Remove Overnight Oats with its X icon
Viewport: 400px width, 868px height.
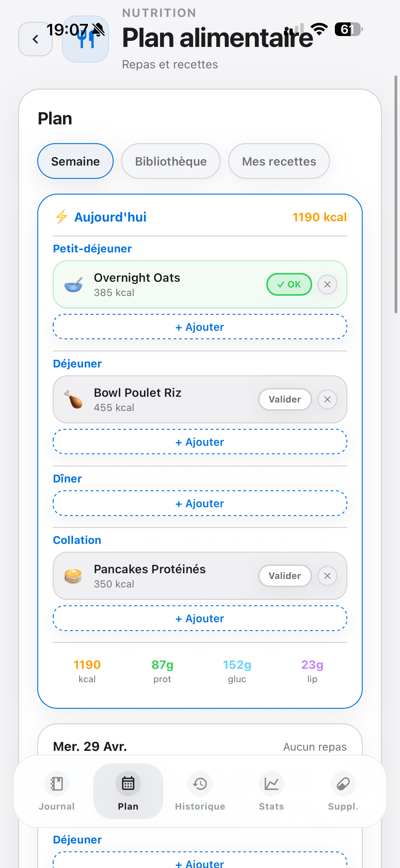tap(327, 284)
